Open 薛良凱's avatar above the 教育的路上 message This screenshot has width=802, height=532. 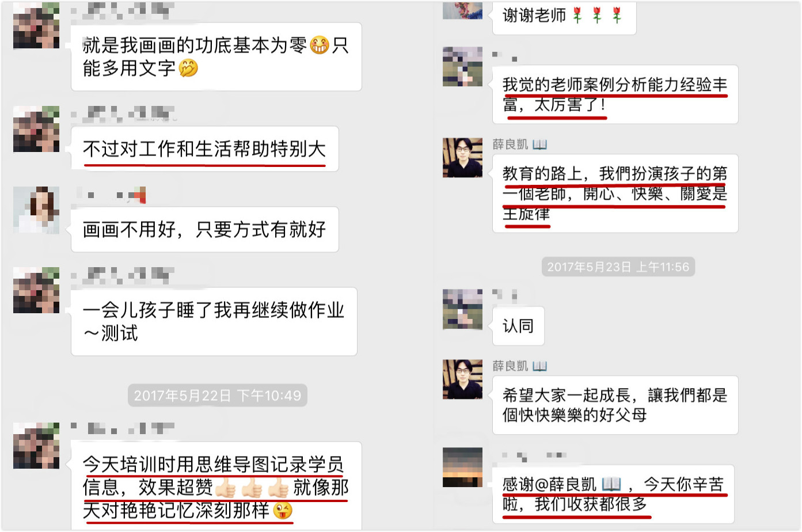click(462, 157)
